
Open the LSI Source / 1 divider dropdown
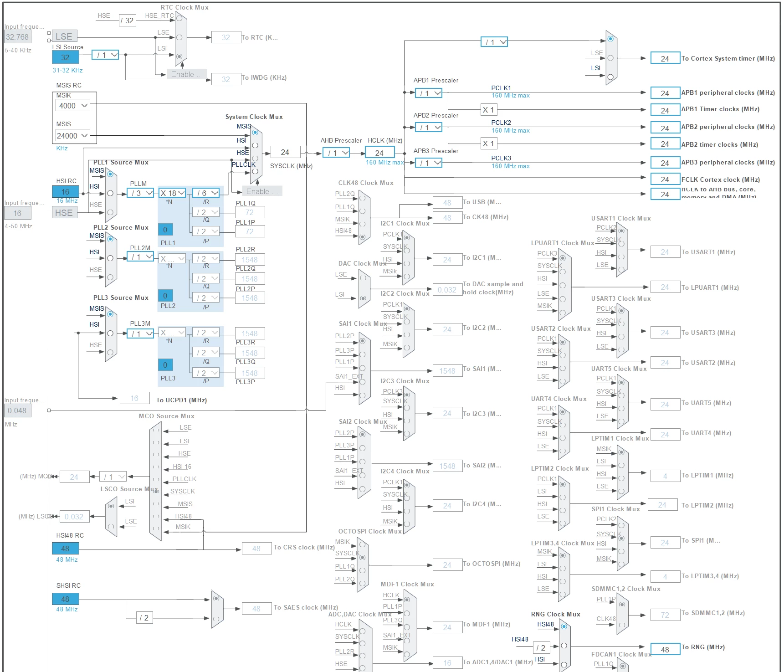point(105,55)
